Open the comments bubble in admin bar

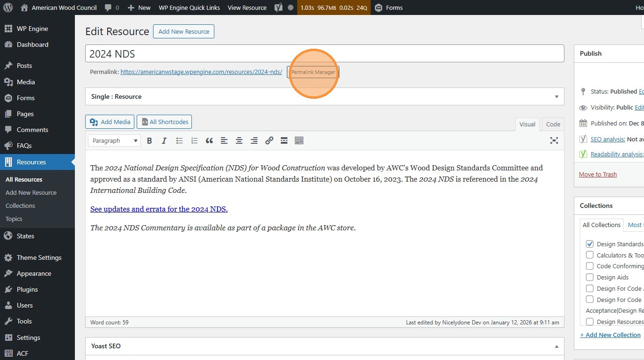point(112,7)
